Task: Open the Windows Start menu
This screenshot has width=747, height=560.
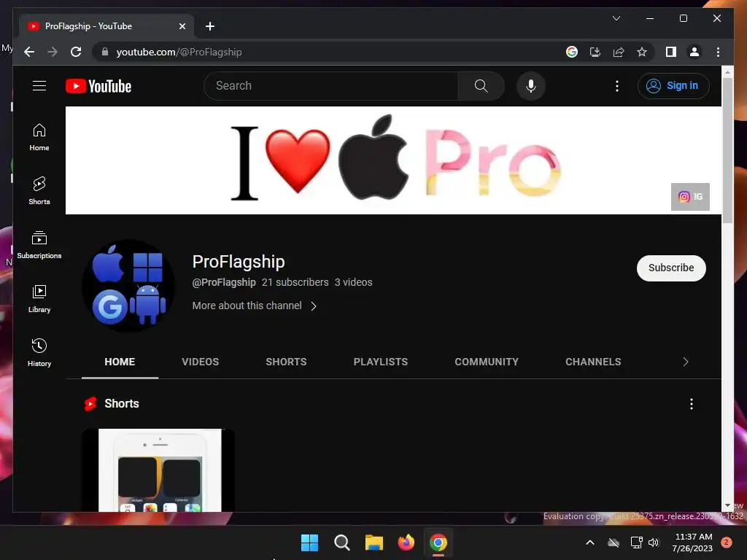Action: (309, 542)
